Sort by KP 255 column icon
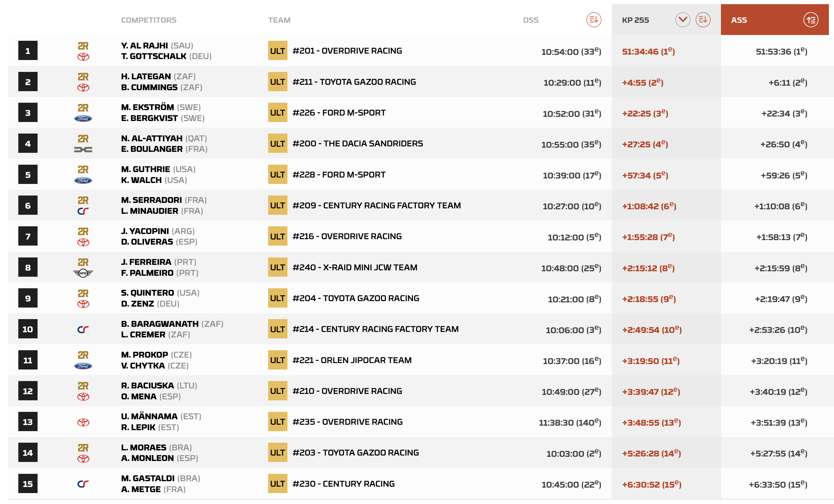Image resolution: width=834 pixels, height=504 pixels. point(703,20)
